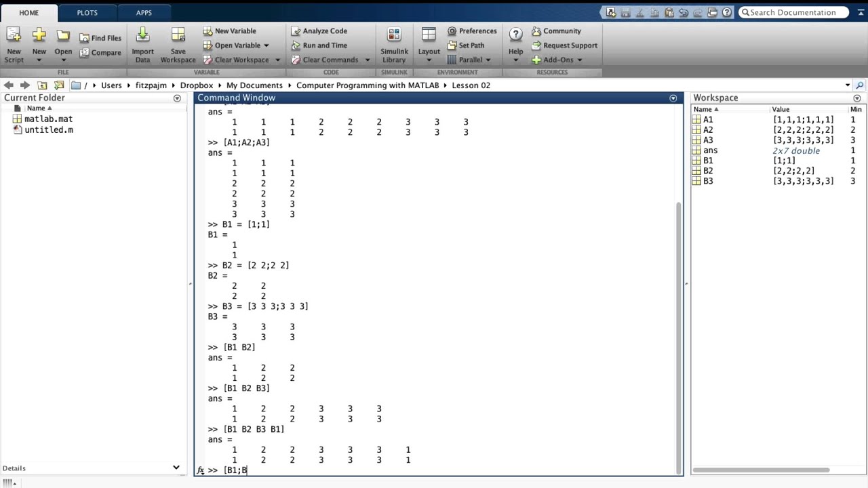Sort Workspace by Value column header

coord(781,109)
